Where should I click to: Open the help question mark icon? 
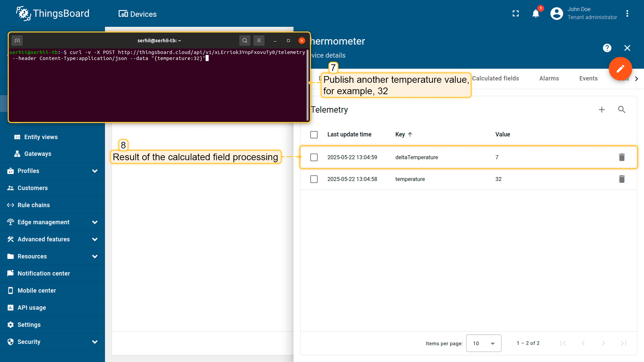coord(607,48)
